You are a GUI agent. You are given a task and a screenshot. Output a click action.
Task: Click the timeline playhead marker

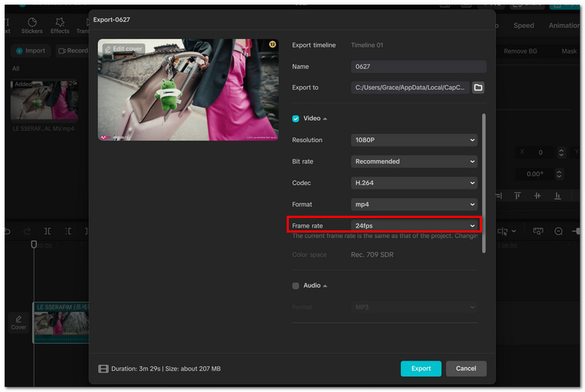(34, 245)
